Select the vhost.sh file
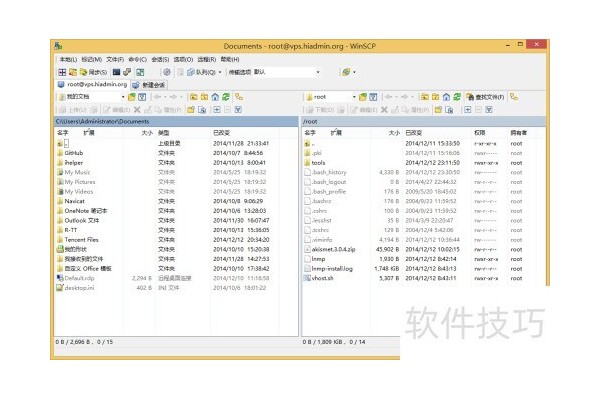Image resolution: width=600 pixels, height=400 pixels. [x=323, y=278]
